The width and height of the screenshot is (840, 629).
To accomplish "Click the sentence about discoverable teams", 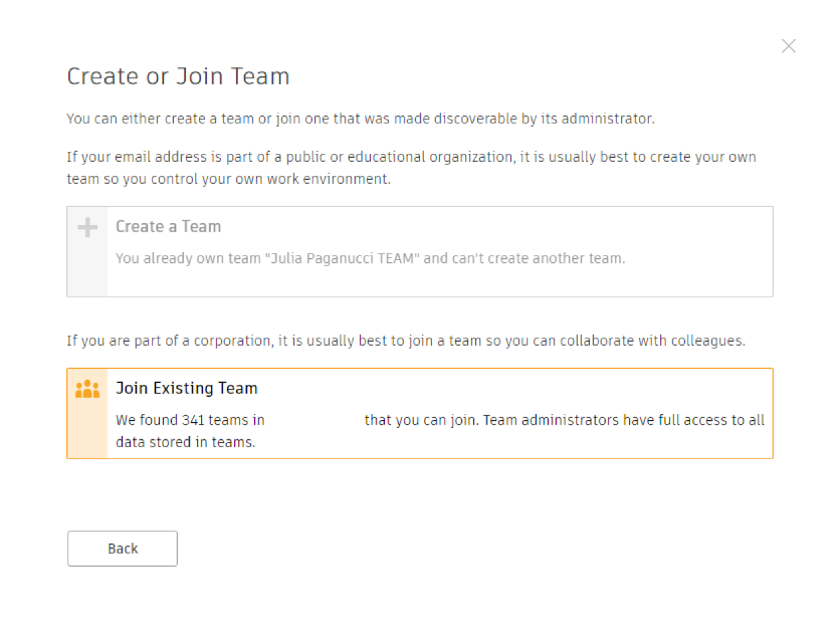I will tap(361, 119).
